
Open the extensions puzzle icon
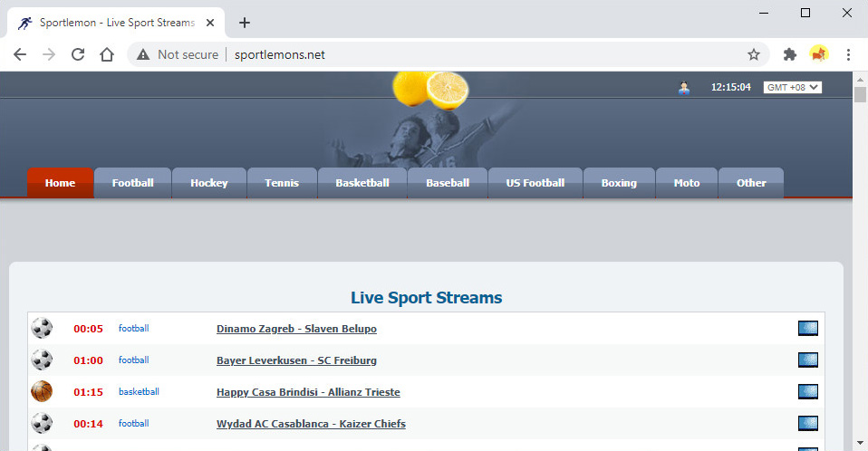(790, 54)
